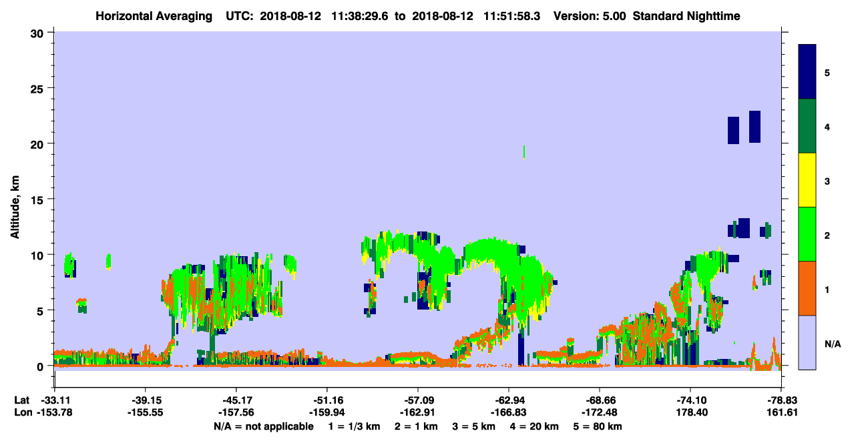Click the end time '11:51:58.3'
Viewport: 868px width, 445px height.
pyautogui.click(x=513, y=15)
